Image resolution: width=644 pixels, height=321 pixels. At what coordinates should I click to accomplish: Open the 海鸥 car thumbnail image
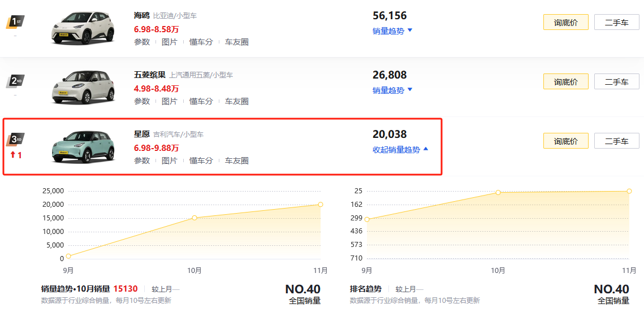(x=83, y=28)
